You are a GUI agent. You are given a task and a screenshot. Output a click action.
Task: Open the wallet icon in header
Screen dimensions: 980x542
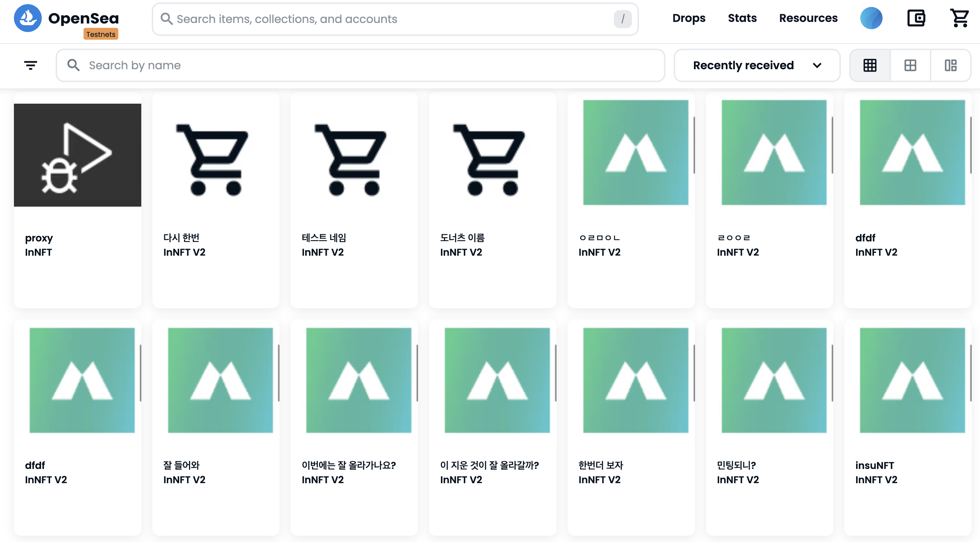click(916, 18)
